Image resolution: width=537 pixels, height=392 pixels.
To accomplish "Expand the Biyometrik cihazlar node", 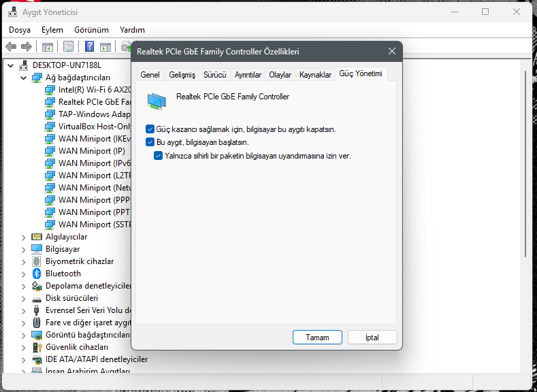I will click(x=23, y=262).
